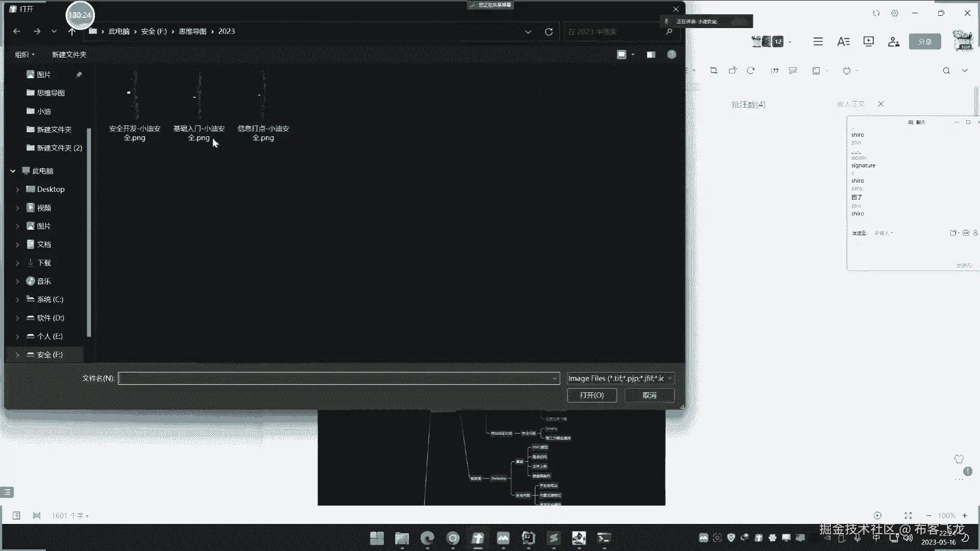This screenshot has width=980, height=551.
Task: Open the view layout dropdown arrow
Action: point(633,55)
